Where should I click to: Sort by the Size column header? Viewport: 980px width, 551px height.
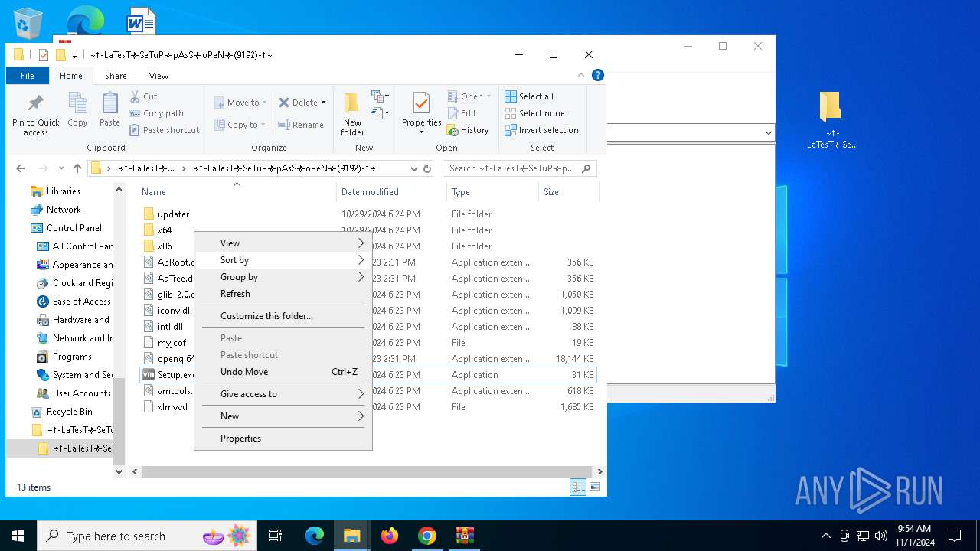point(568,192)
